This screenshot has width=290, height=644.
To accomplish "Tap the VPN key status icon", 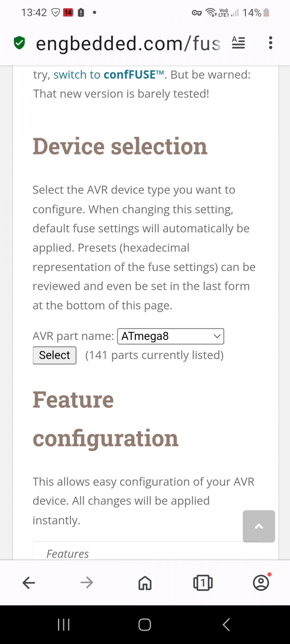I will tap(197, 13).
